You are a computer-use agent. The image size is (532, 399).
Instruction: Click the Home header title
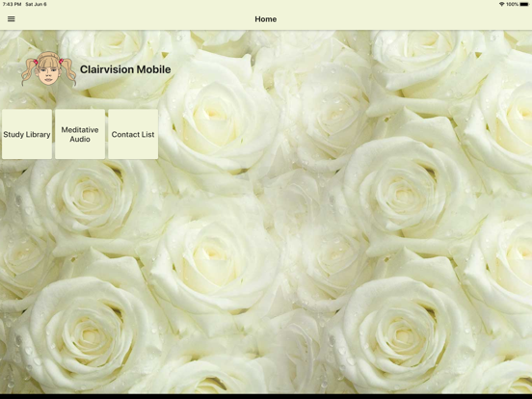click(266, 19)
